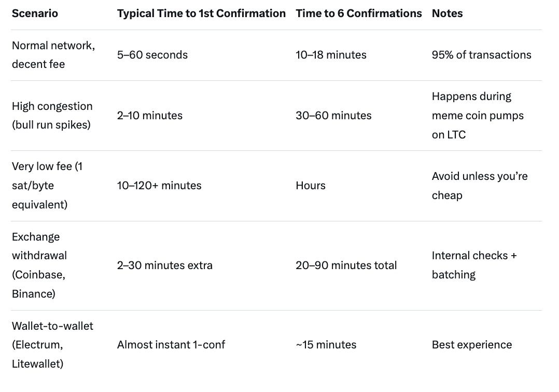Image resolution: width=559 pixels, height=392 pixels.
Task: Click the Notes column header
Action: [447, 13]
